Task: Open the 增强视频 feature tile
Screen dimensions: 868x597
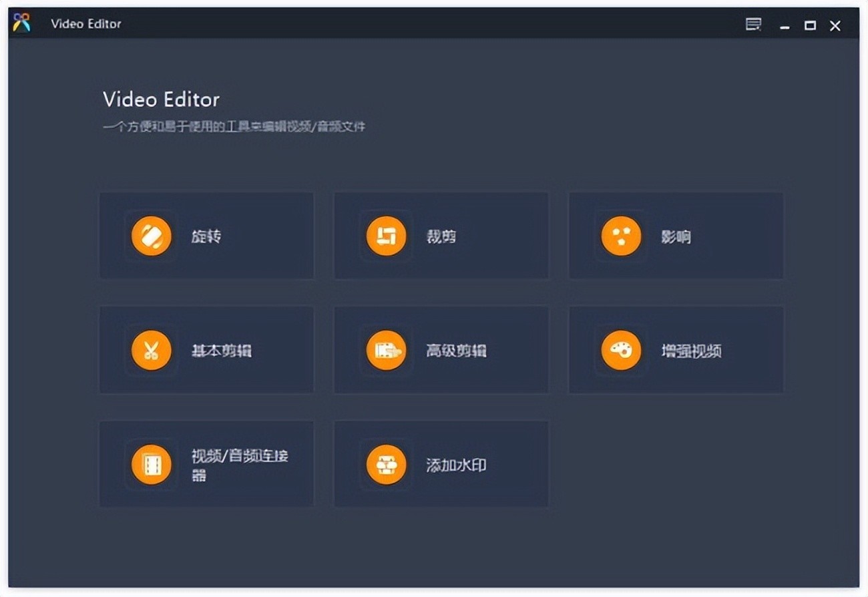Action: click(x=676, y=350)
